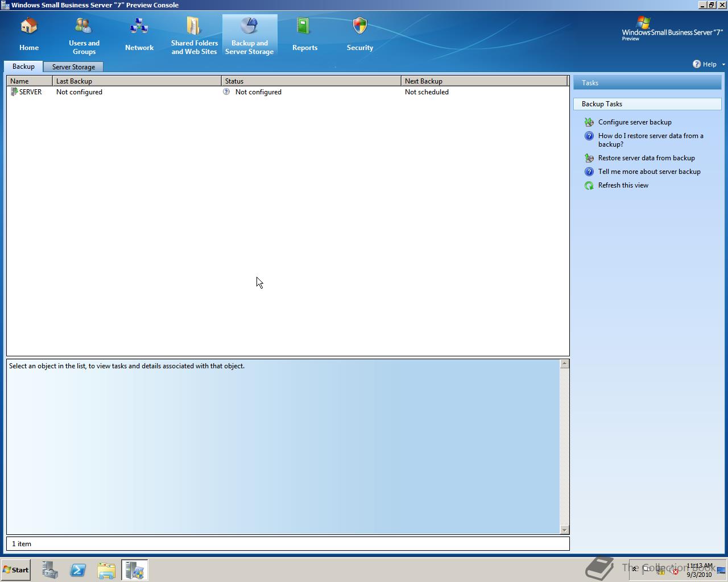Click the 'Not scheduled' next backup cell
728x582 pixels.
(x=427, y=92)
